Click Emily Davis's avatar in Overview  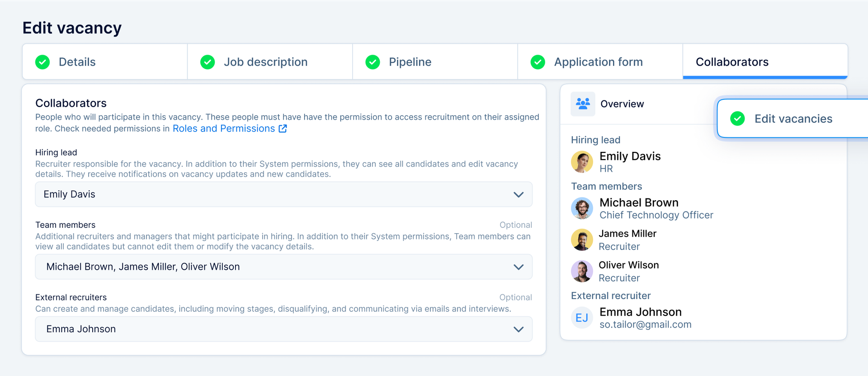(x=582, y=162)
